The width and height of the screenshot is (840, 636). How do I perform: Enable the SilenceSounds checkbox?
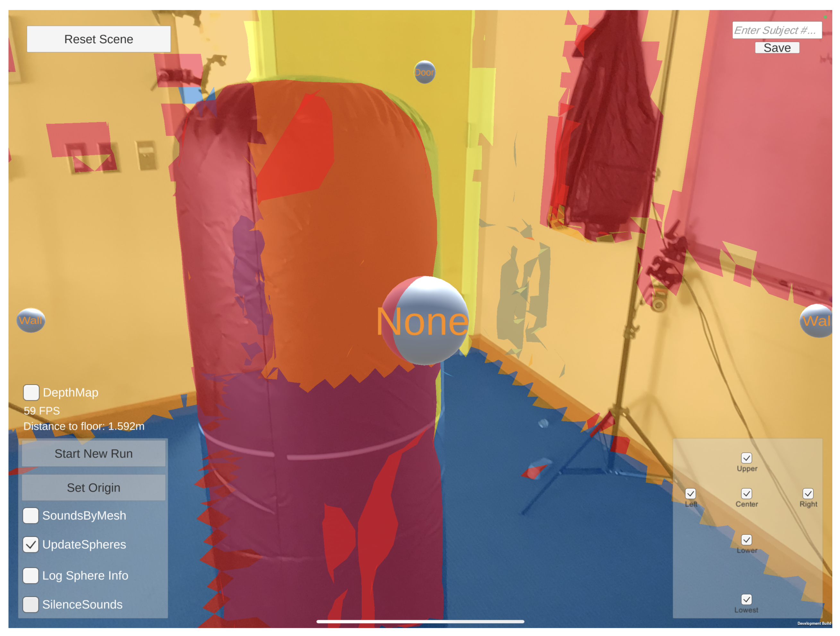coord(31,605)
